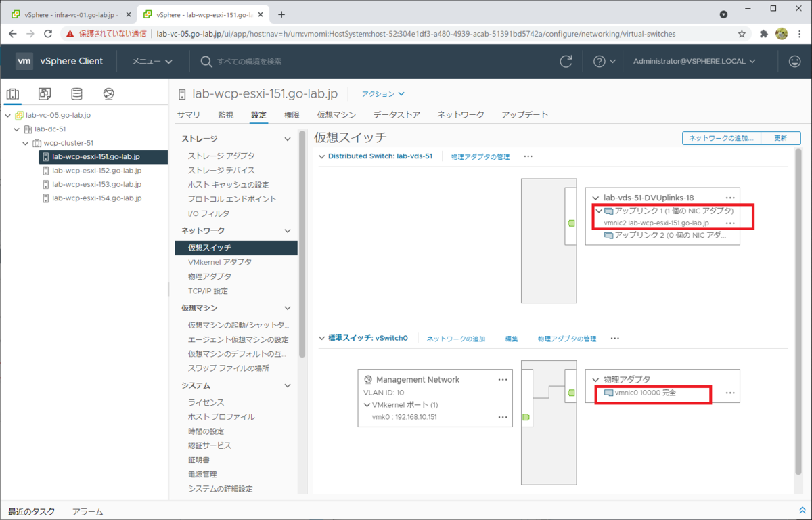Image resolution: width=812 pixels, height=520 pixels.
Task: Click the settings list scrollbar
Action: (302, 244)
